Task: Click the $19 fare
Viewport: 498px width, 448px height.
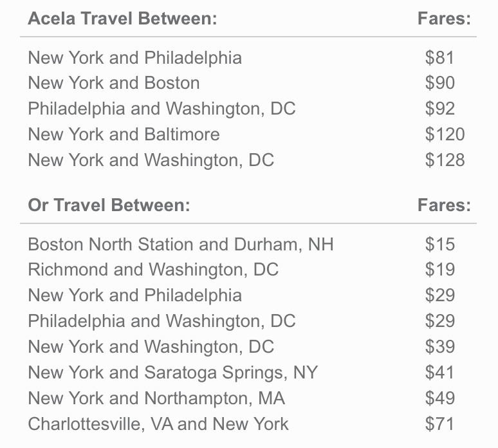Action: (x=439, y=270)
